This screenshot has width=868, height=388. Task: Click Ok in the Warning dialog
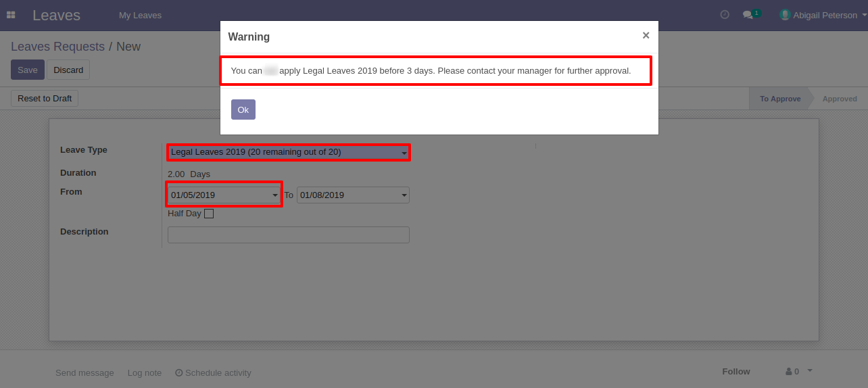pyautogui.click(x=243, y=110)
